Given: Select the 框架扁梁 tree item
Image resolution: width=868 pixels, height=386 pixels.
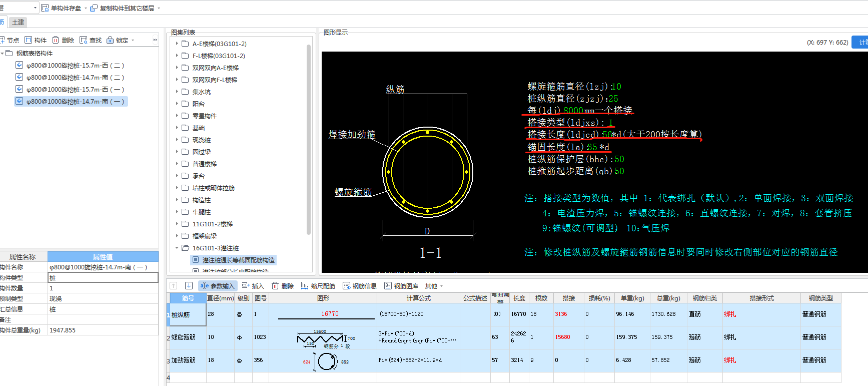Looking at the screenshot, I should tap(205, 236).
